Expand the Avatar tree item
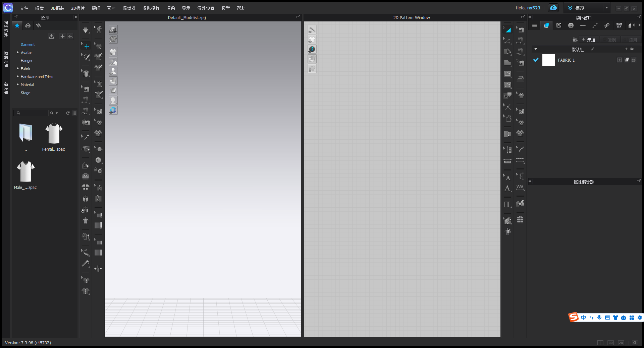The image size is (644, 348). (18, 52)
